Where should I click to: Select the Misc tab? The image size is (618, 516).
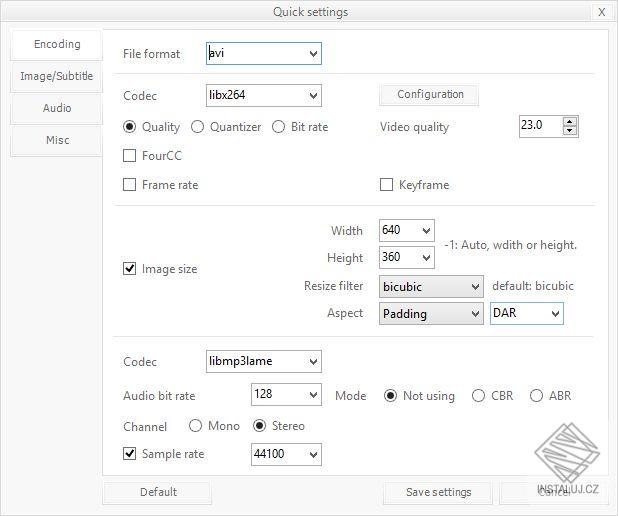pyautogui.click(x=57, y=140)
